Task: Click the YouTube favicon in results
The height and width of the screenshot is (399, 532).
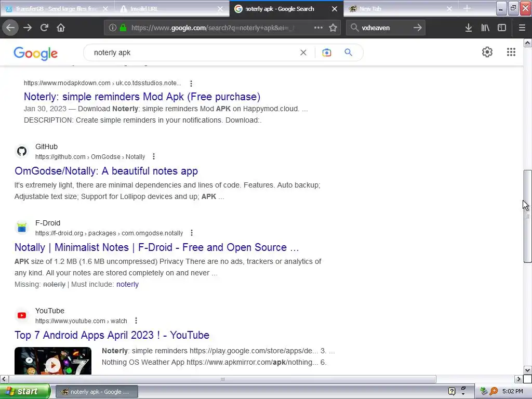Action: point(22,315)
